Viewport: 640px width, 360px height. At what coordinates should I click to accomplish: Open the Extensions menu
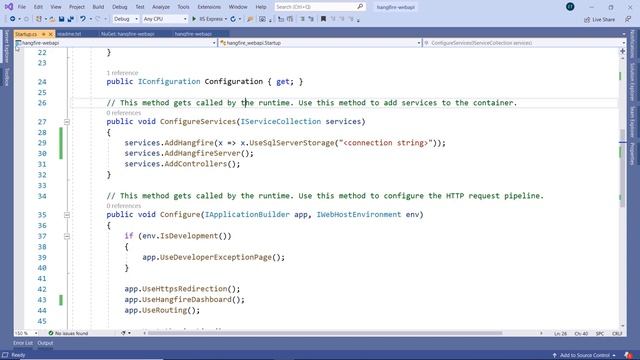click(x=209, y=7)
